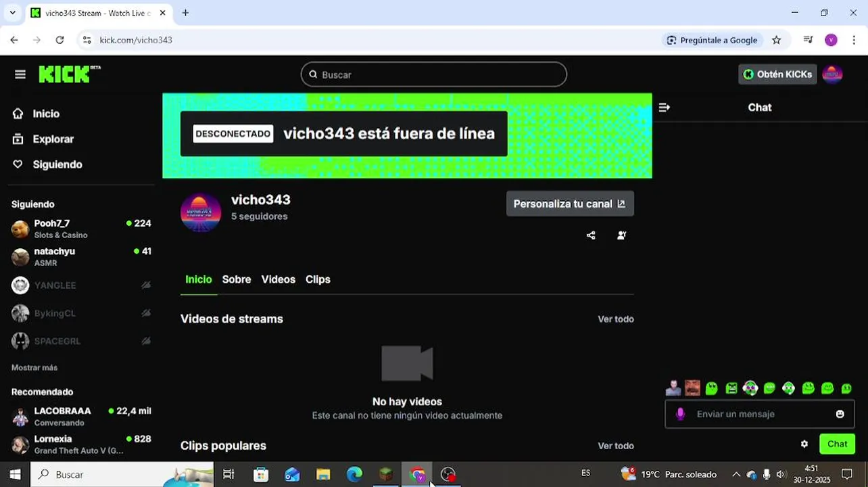
Task: Open Task View in taskbar
Action: (x=228, y=474)
